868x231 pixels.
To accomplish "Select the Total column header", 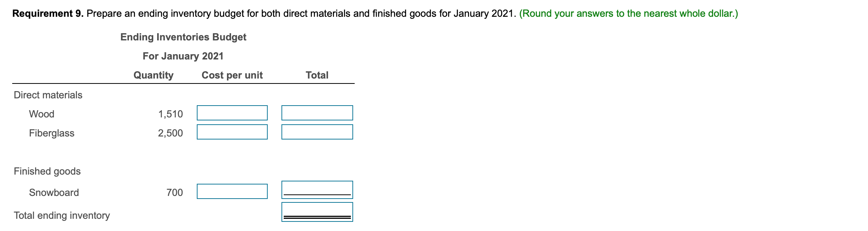I will click(x=317, y=75).
